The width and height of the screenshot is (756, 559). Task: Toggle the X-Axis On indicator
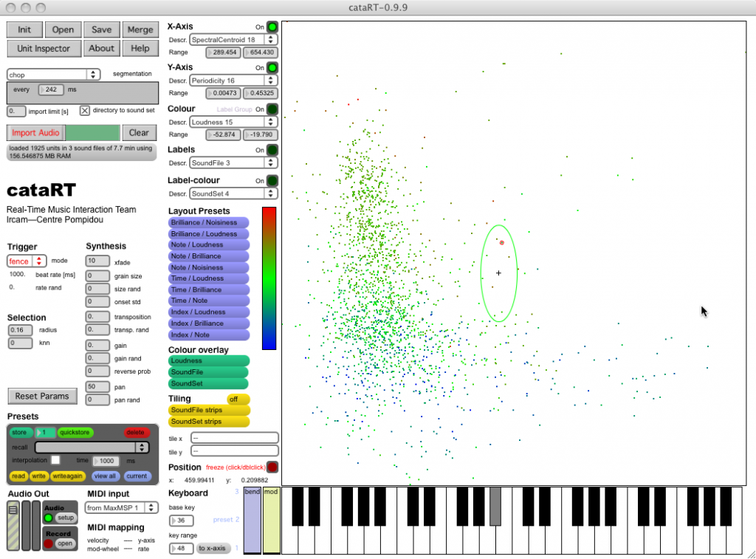tap(272, 27)
